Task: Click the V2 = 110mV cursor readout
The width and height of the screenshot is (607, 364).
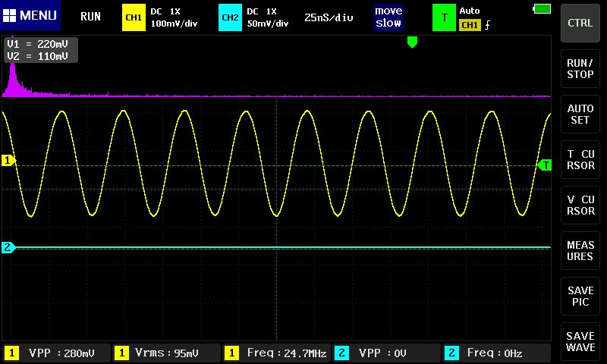Action: point(37,56)
